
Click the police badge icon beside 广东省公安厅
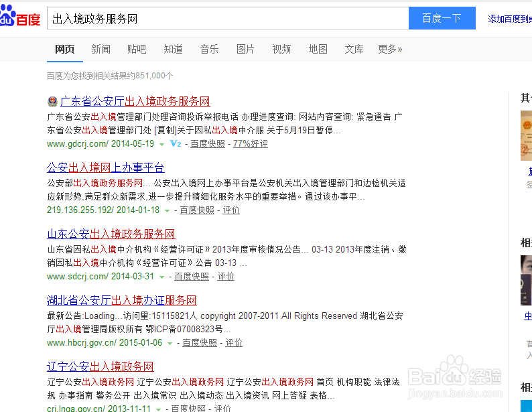click(x=52, y=101)
